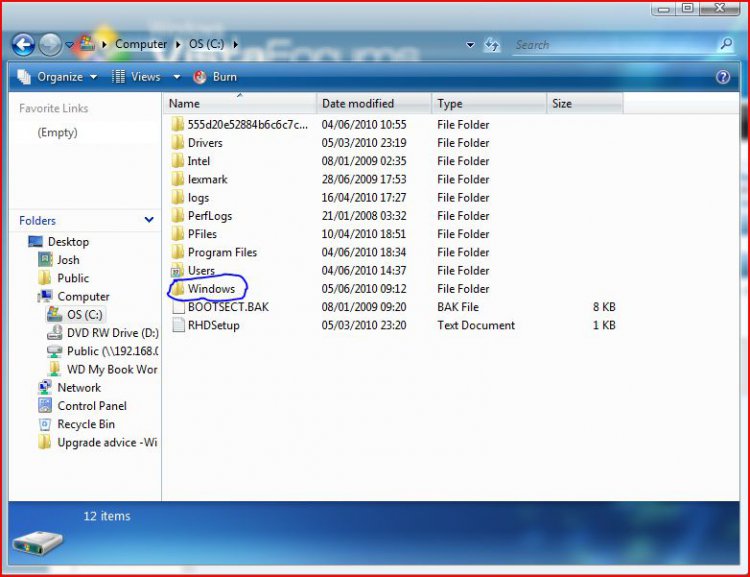This screenshot has height=577, width=750.
Task: Click date 05/06/2010 09:12 of Windows row
Action: click(x=364, y=288)
